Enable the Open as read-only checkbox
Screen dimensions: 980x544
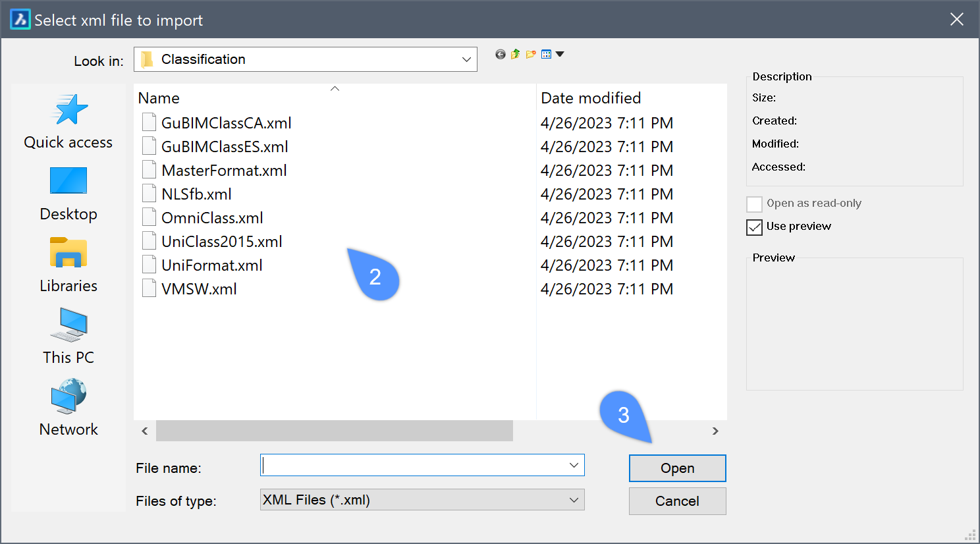755,204
